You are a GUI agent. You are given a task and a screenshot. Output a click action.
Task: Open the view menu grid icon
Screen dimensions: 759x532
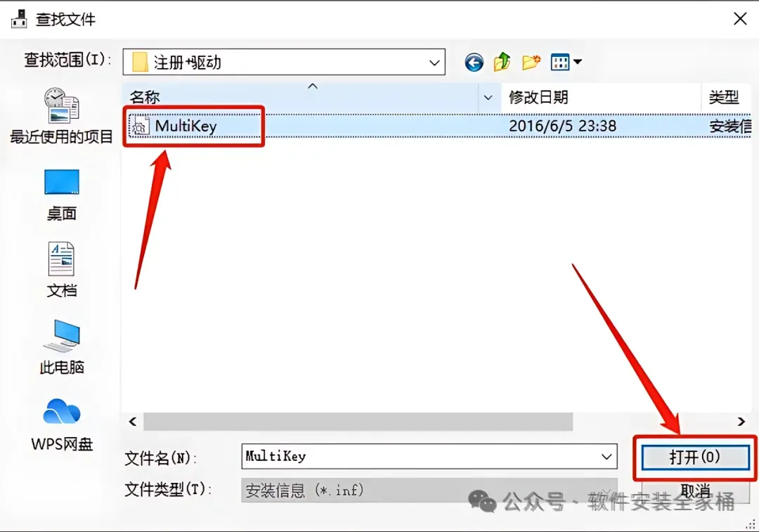point(560,63)
